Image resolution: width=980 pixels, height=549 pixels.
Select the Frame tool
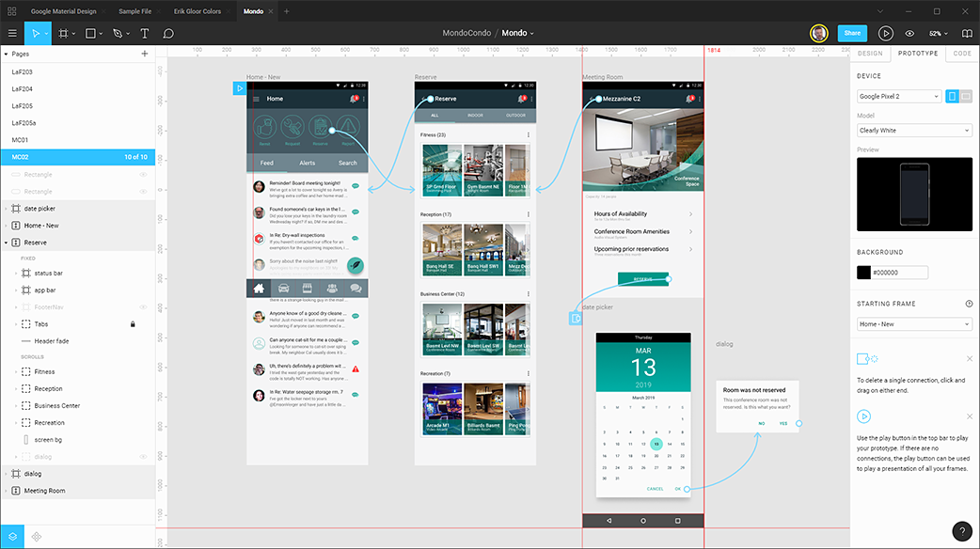click(62, 33)
